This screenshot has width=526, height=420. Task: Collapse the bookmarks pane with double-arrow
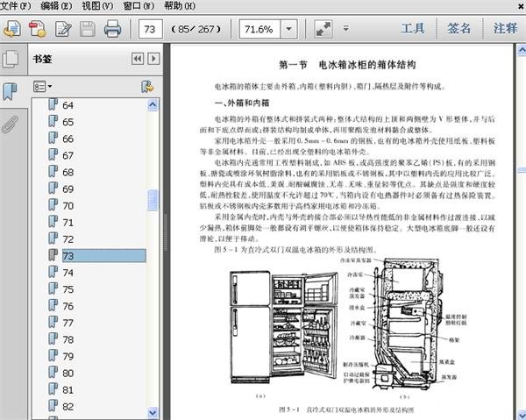pos(139,59)
